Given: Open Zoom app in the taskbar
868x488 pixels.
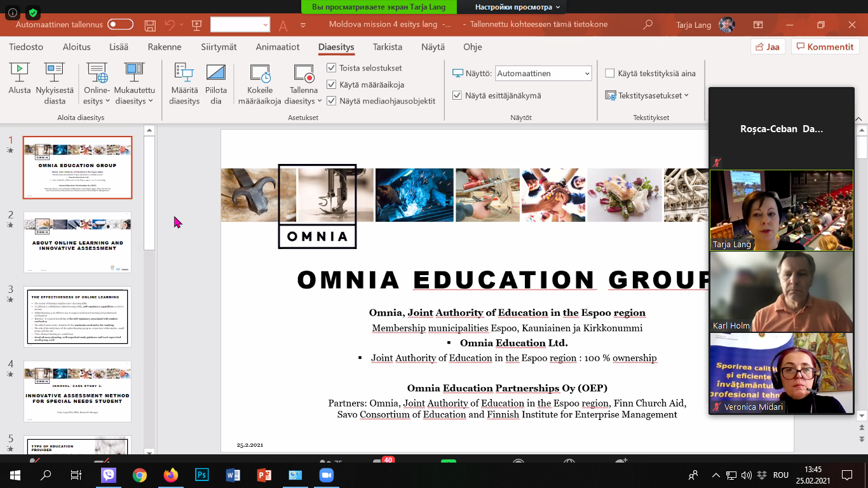Looking at the screenshot, I should point(326,475).
